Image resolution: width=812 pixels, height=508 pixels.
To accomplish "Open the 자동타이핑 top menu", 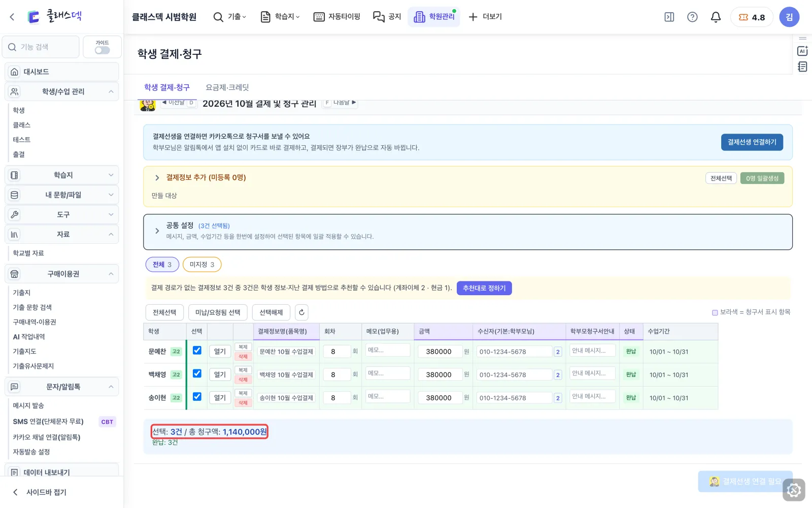I will tap(337, 17).
